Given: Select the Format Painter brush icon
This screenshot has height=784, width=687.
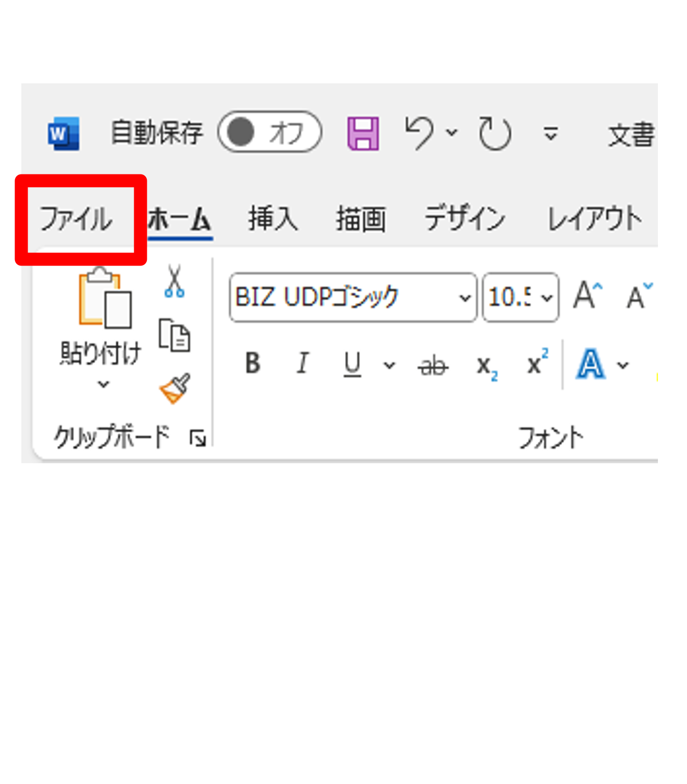Looking at the screenshot, I should tap(175, 388).
